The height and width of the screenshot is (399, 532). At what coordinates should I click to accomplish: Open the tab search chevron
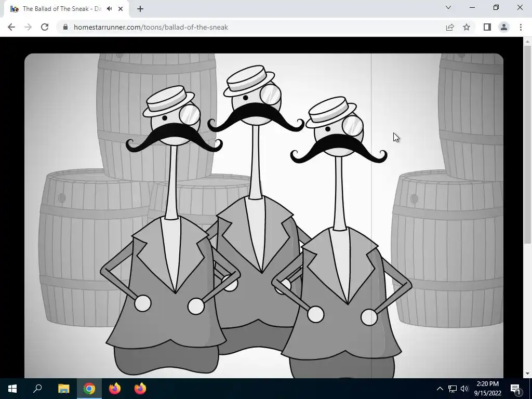coord(448,7)
